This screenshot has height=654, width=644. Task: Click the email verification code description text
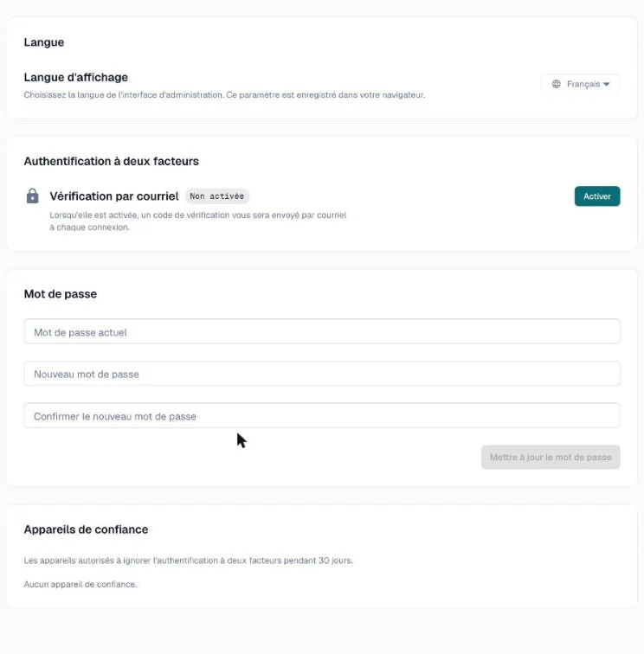(x=198, y=221)
